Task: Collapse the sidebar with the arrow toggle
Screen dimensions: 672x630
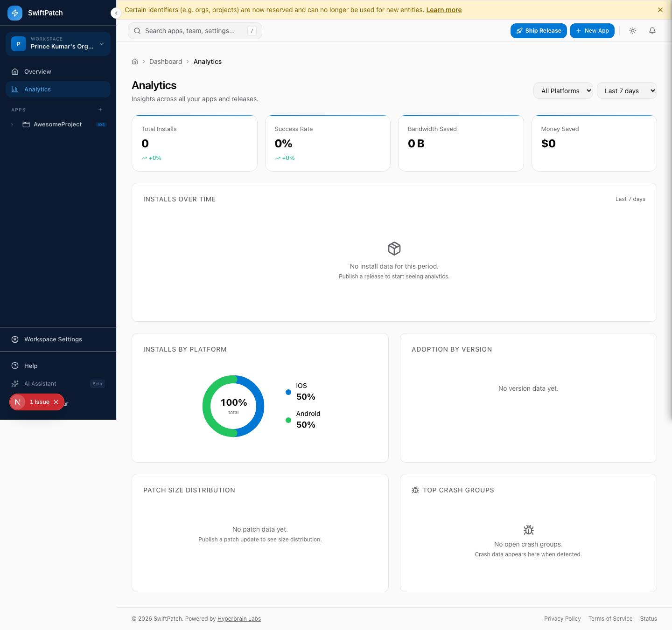Action: pos(116,13)
